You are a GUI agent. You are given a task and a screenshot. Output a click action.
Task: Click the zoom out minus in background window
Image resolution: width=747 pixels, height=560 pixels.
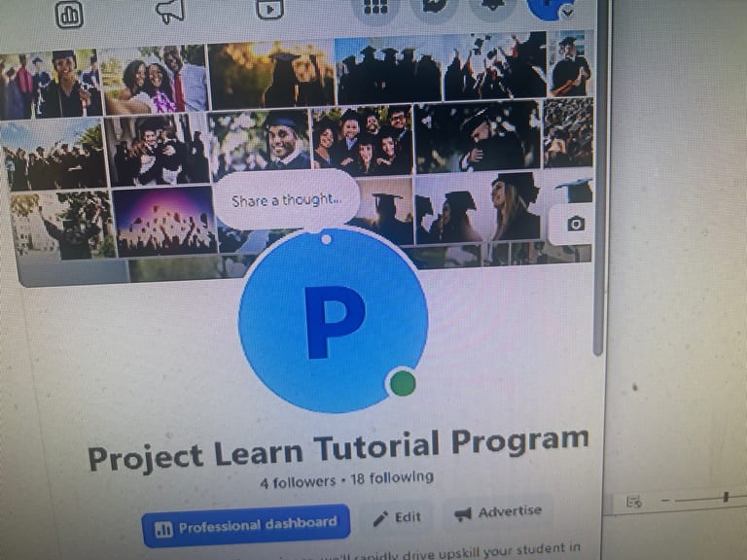tap(665, 500)
